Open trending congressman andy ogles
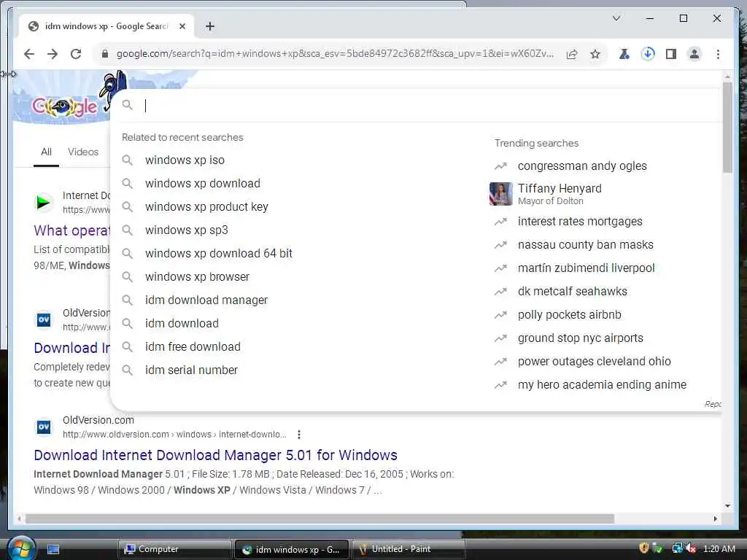The image size is (747, 560). 582,166
